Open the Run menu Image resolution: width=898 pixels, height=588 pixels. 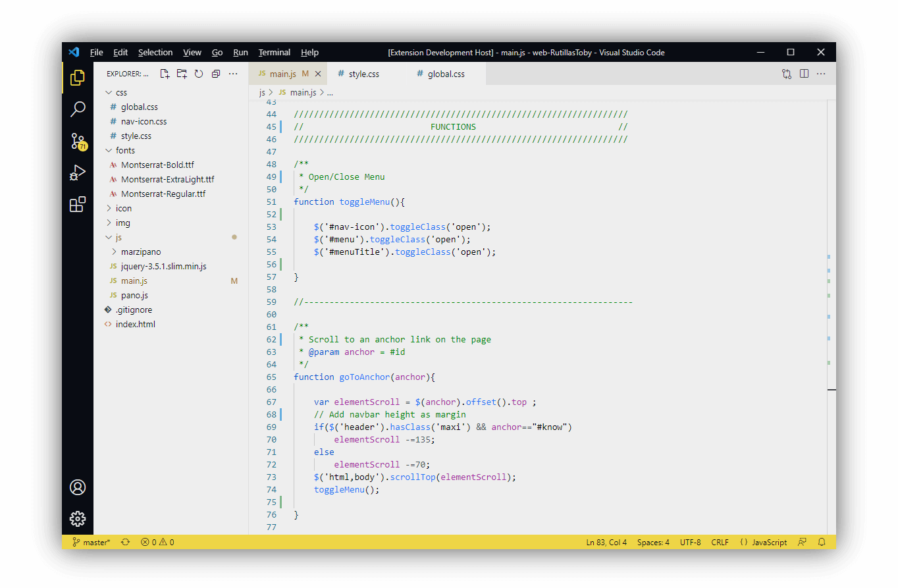241,53
